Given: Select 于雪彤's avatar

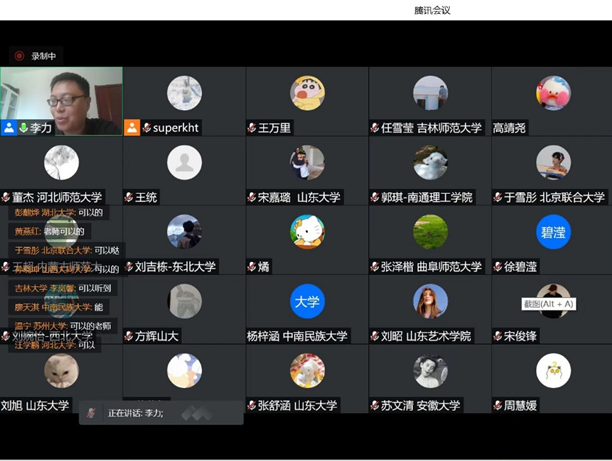Looking at the screenshot, I should (553, 162).
